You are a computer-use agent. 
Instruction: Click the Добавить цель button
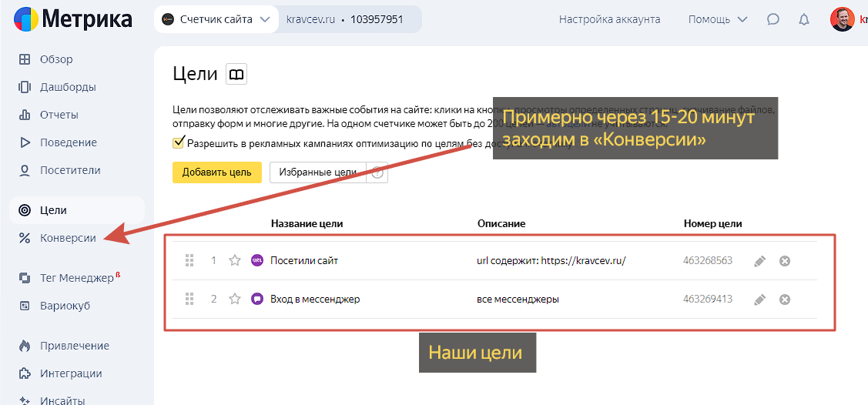click(217, 172)
